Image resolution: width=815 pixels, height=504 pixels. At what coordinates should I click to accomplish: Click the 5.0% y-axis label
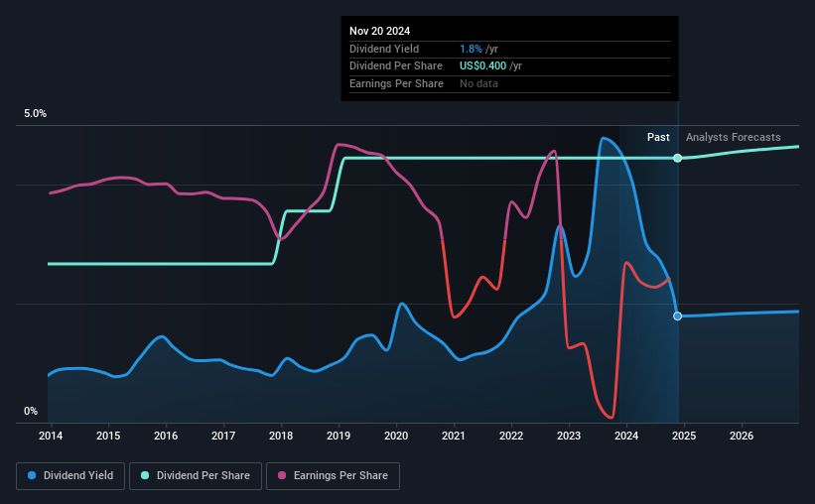pyautogui.click(x=35, y=113)
